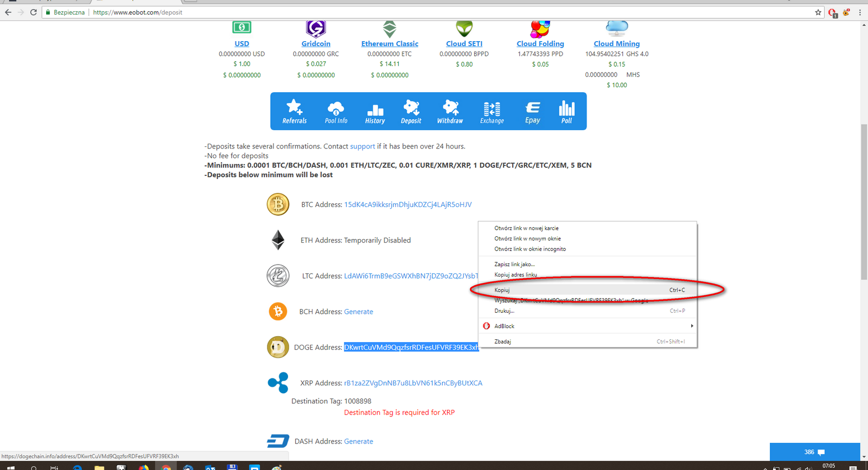
Task: Click the DASH logo icon
Action: 278,441
